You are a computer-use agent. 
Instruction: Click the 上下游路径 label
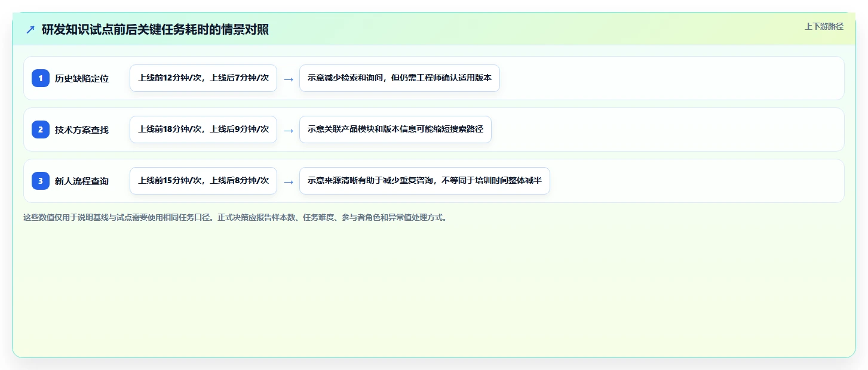coord(824,26)
